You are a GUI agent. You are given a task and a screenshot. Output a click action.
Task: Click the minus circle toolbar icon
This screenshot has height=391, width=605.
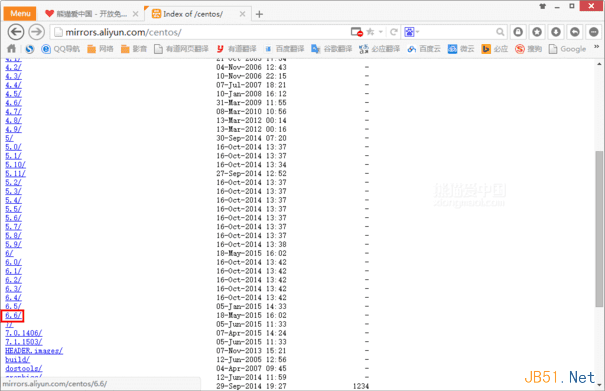[x=593, y=32]
